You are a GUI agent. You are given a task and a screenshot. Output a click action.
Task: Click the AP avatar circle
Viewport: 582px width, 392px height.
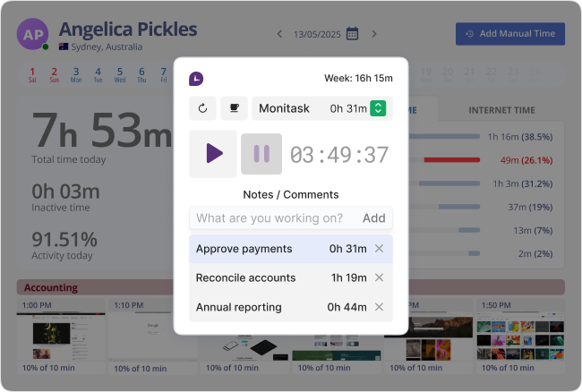[32, 34]
